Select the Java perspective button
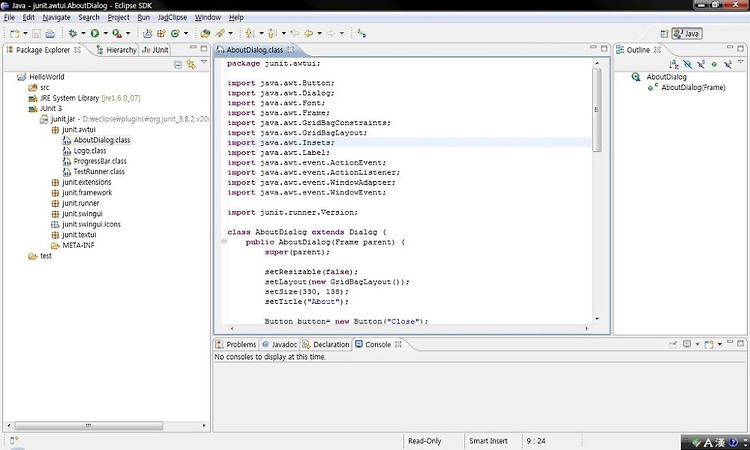The image size is (750, 450). (x=687, y=33)
